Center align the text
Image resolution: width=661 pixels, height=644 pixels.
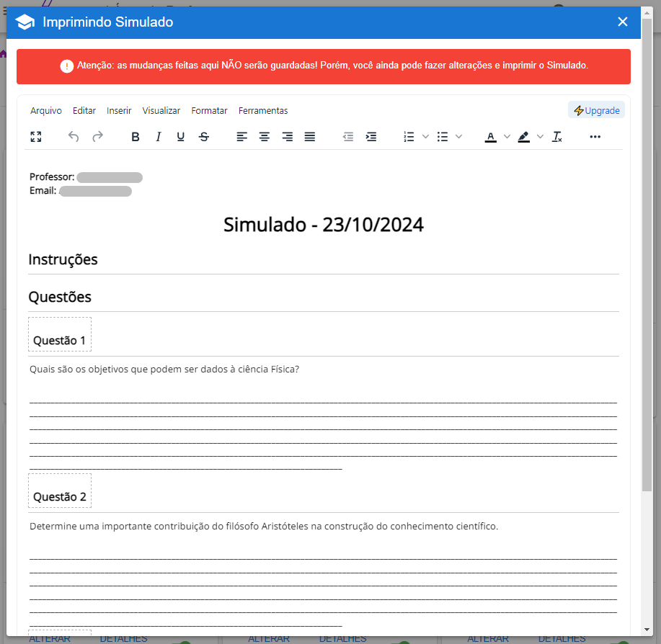coord(265,137)
